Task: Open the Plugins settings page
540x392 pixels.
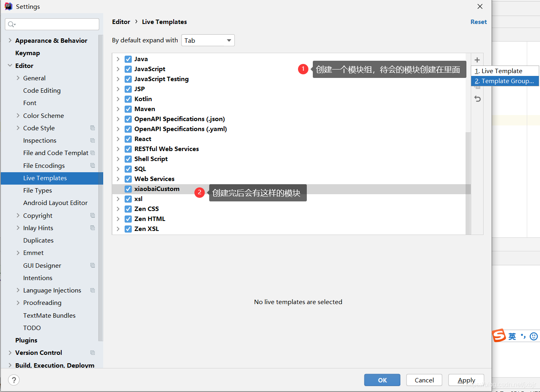Action: pyautogui.click(x=26, y=340)
